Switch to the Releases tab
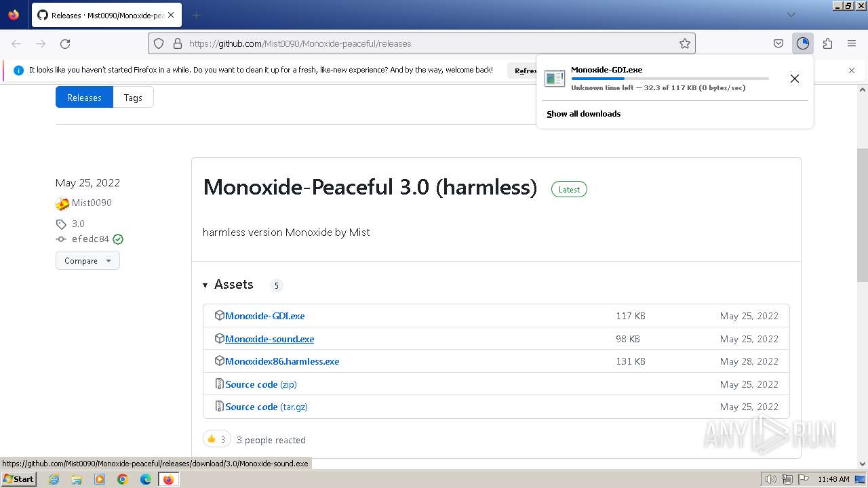The image size is (868, 488). click(x=84, y=98)
